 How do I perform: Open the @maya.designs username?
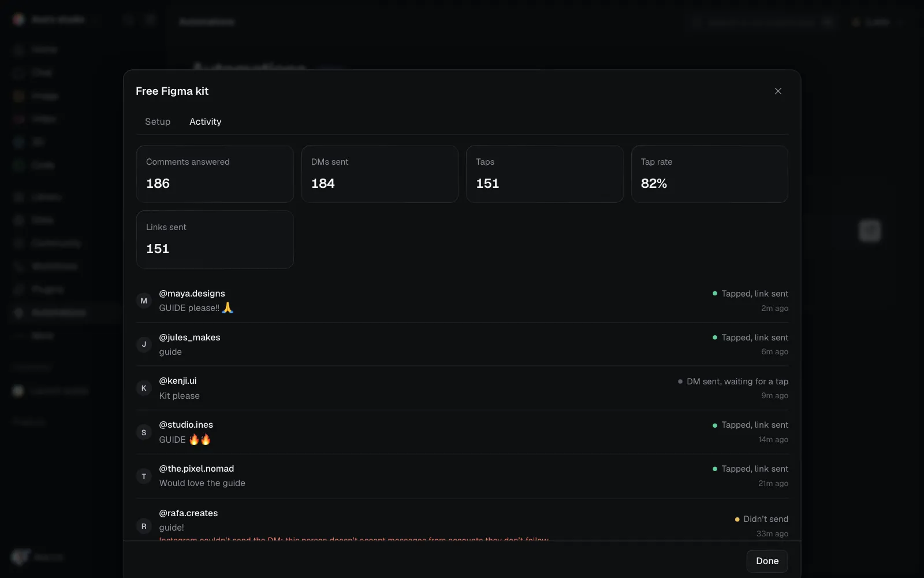coord(192,294)
